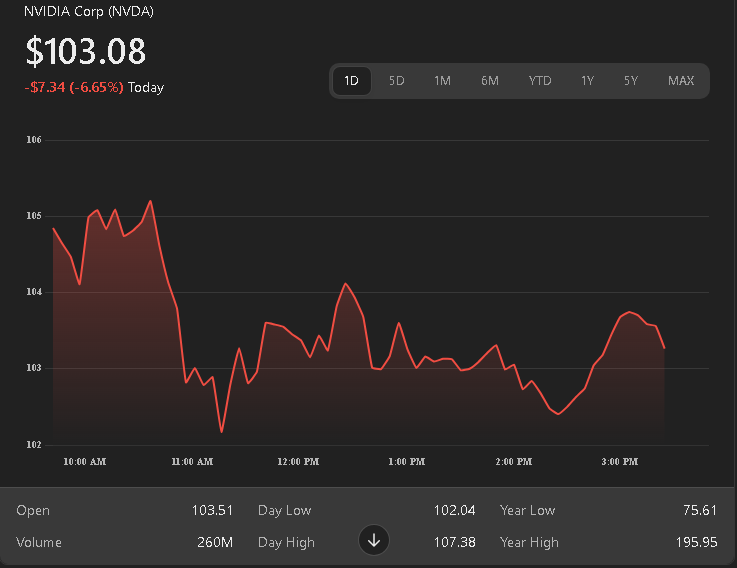Switch to the 5D time range
This screenshot has height=568, width=737.
point(397,81)
